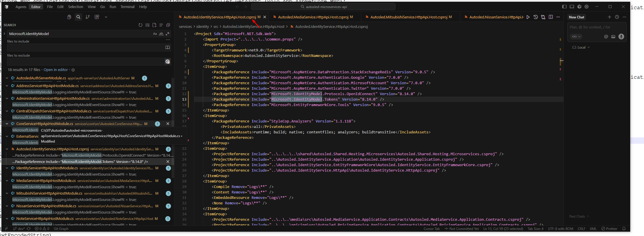The height and width of the screenshot is (236, 644).
Task: Collapse all search results
Action: (168, 25)
